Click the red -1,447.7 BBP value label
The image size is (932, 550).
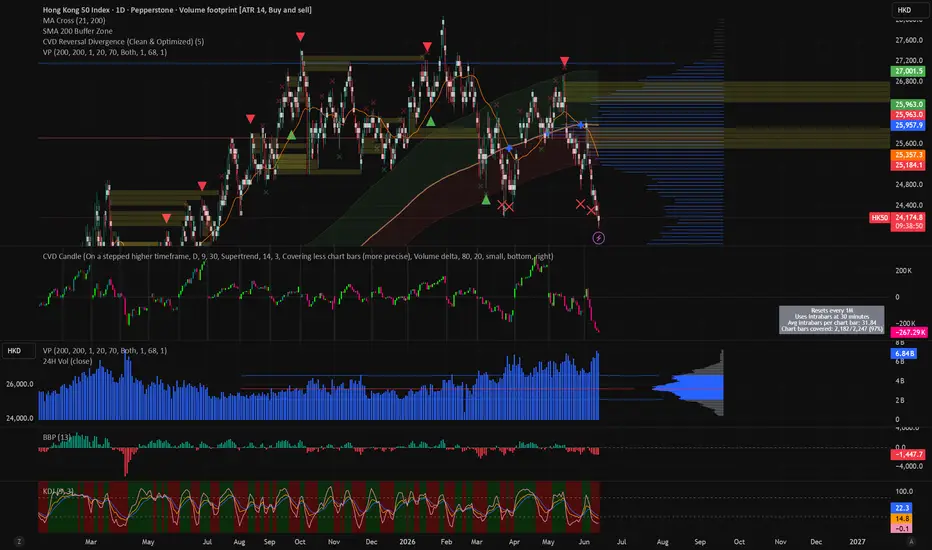pyautogui.click(x=909, y=454)
